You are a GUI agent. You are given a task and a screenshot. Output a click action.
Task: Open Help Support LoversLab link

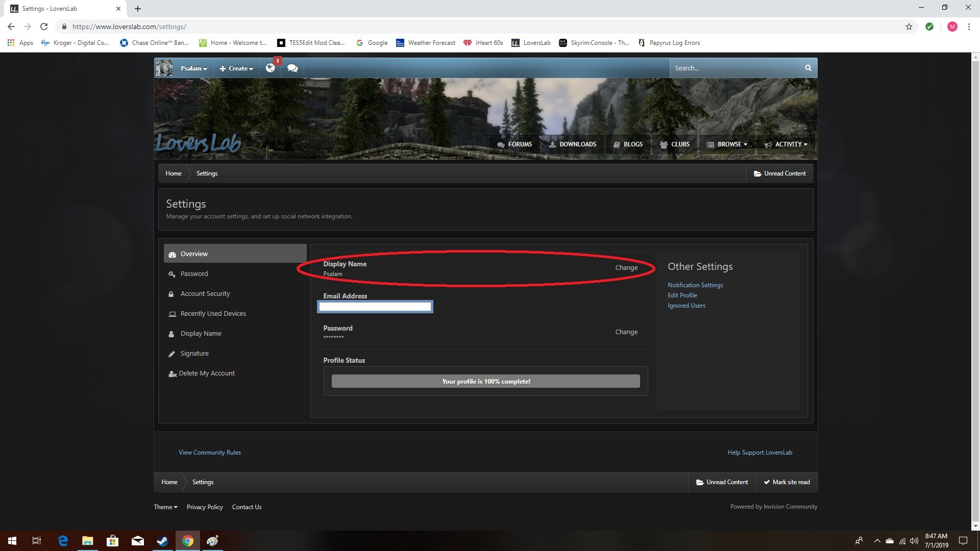pyautogui.click(x=760, y=453)
